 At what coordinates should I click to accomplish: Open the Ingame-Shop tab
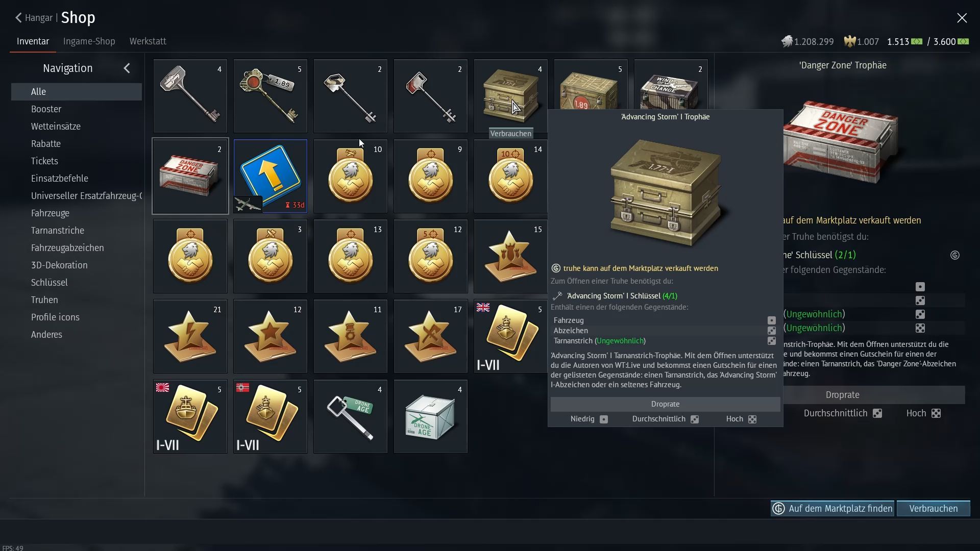(89, 41)
